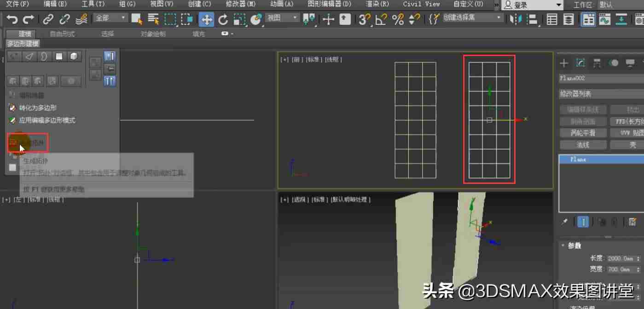The image size is (644, 309).
Task: Click Select and Place tool
Action: pos(256,19)
